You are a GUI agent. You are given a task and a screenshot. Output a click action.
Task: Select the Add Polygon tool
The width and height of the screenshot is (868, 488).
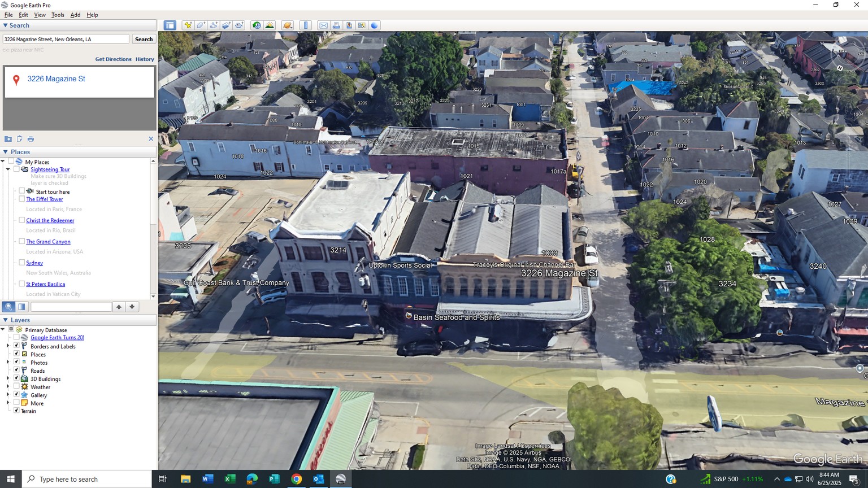click(x=201, y=25)
